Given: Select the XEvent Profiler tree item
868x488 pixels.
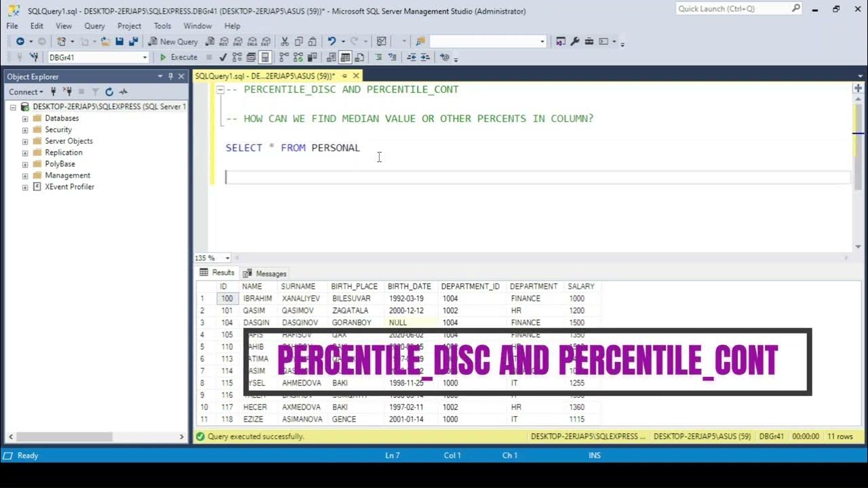Looking at the screenshot, I should [69, 187].
